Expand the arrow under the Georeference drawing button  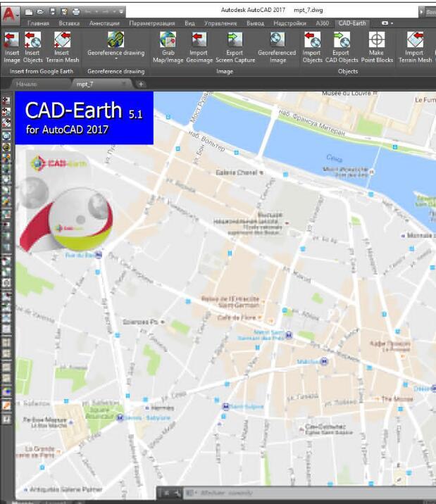pos(116,59)
